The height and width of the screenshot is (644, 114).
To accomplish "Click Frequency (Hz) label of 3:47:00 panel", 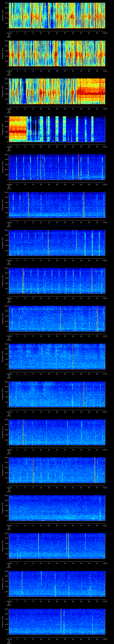I will pyautogui.click(x=3, y=622).
